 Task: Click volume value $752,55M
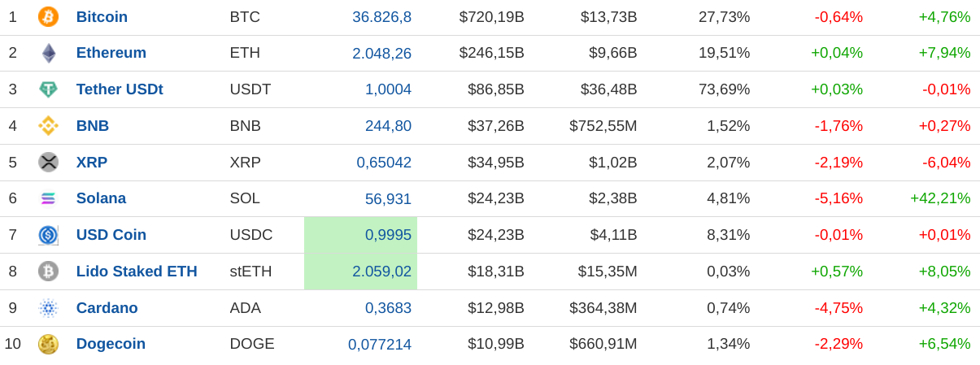pyautogui.click(x=603, y=126)
